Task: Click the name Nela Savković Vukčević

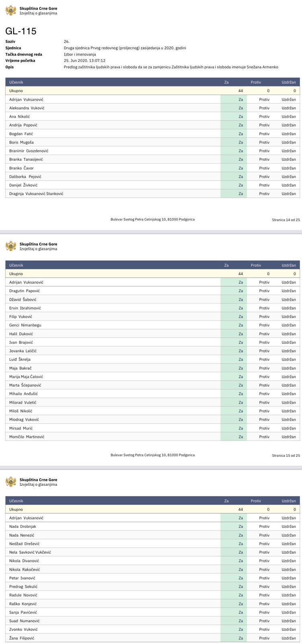Action: tap(30, 552)
